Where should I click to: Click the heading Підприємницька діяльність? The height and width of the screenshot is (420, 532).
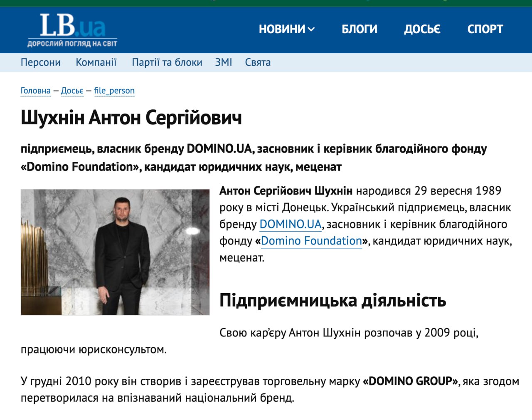click(333, 300)
